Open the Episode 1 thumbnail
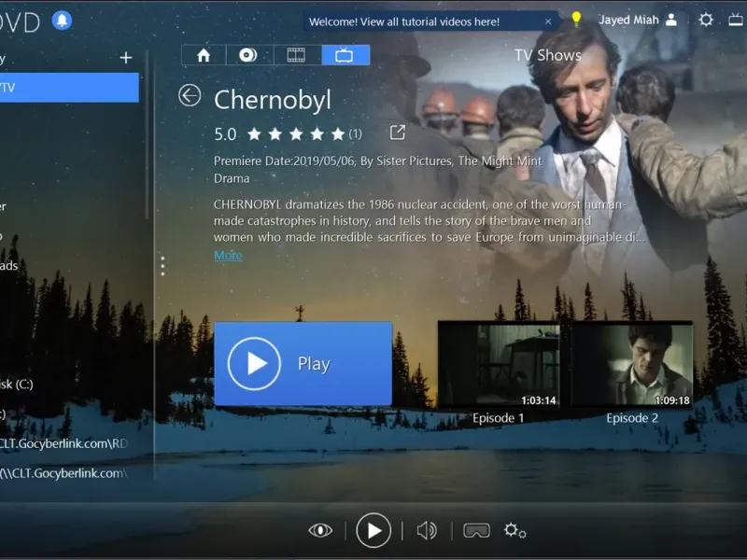 (x=499, y=364)
